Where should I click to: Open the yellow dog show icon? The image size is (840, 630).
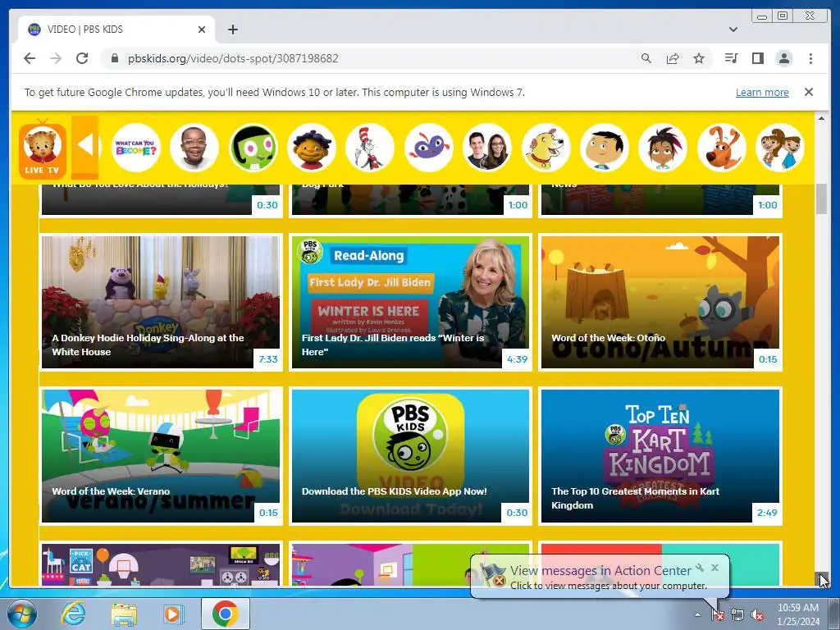click(x=546, y=148)
